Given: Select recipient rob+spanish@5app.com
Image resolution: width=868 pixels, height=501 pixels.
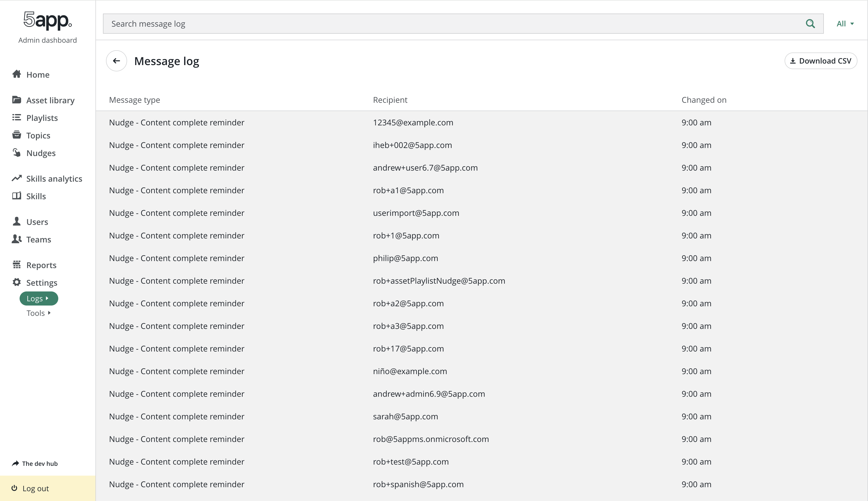Looking at the screenshot, I should 418,484.
